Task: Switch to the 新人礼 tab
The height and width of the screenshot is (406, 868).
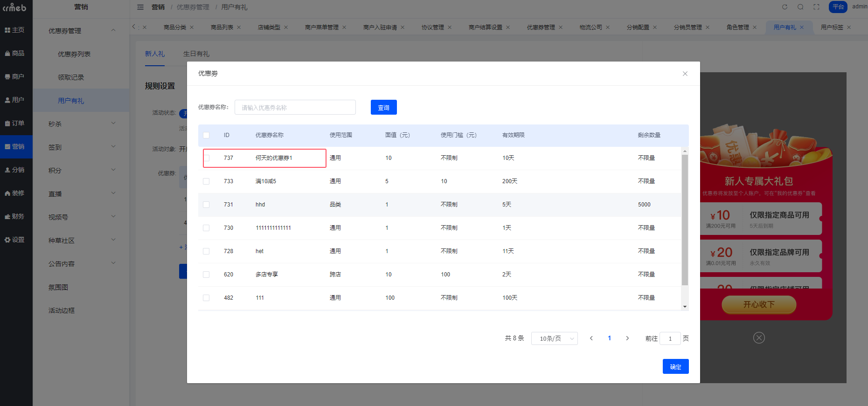Action: click(155, 54)
